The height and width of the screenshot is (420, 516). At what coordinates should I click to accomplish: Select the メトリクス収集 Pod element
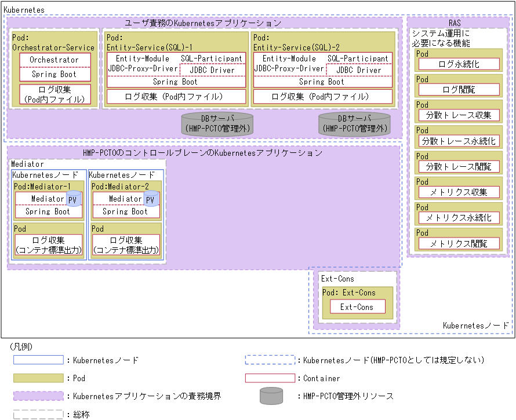pos(459,192)
